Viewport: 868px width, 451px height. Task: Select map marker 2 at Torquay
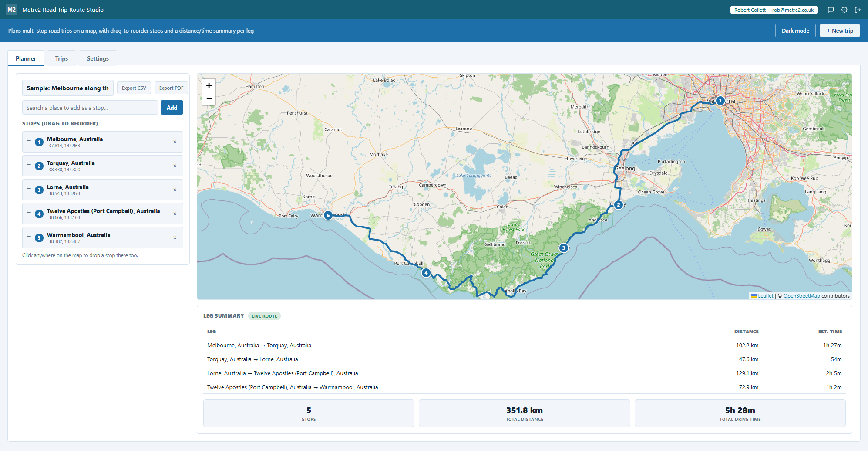coord(618,205)
